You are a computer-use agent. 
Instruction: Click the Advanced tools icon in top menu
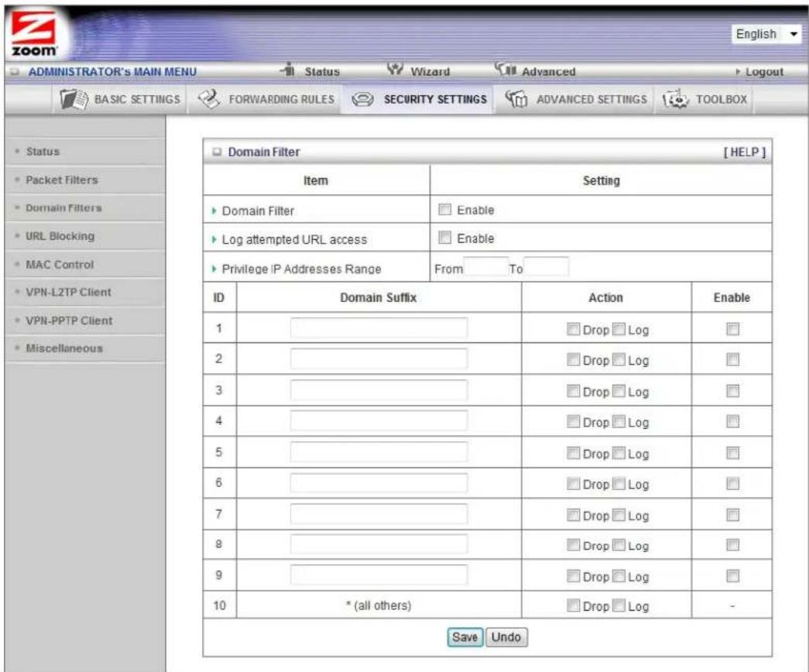tap(505, 69)
